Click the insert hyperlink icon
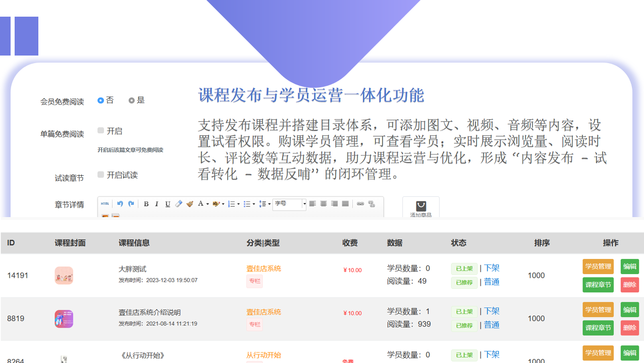The width and height of the screenshot is (644, 363). point(360,204)
